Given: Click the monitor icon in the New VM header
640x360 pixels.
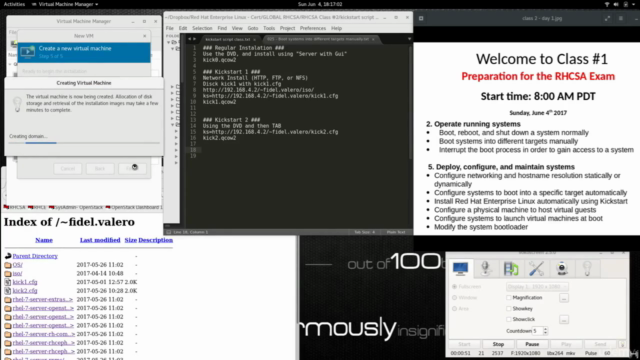Looking at the screenshot, I should (x=27, y=52).
